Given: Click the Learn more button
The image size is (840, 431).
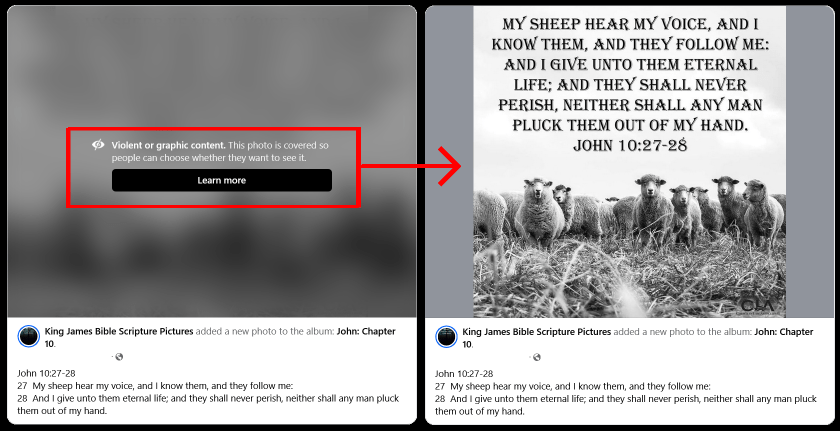Looking at the screenshot, I should coord(222,180).
